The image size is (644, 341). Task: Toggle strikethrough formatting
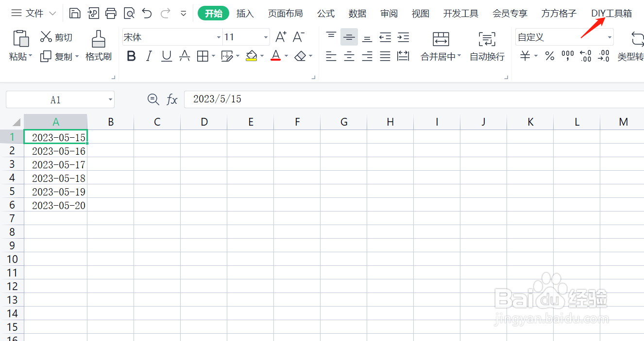[x=185, y=56]
